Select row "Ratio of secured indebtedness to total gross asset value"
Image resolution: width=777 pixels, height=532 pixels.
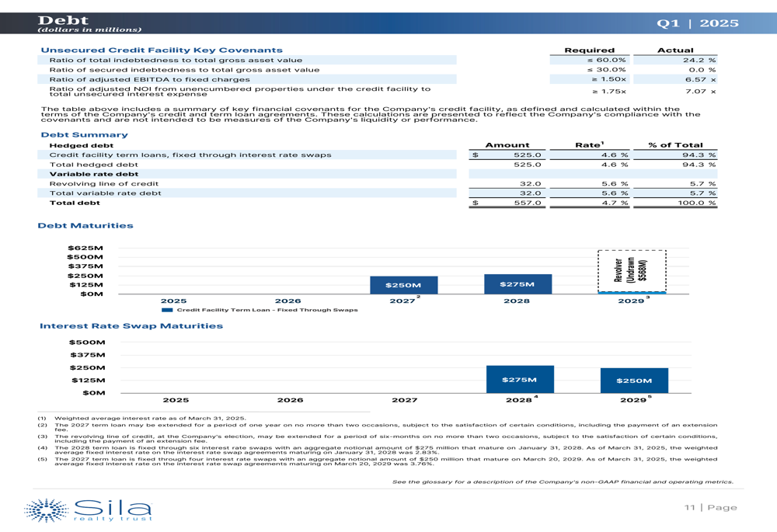(x=247, y=70)
